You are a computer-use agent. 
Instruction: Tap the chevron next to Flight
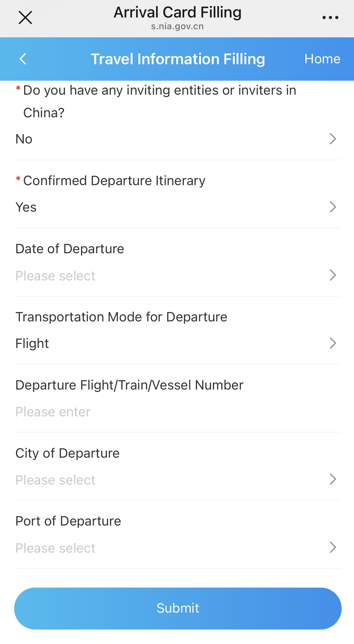[333, 343]
